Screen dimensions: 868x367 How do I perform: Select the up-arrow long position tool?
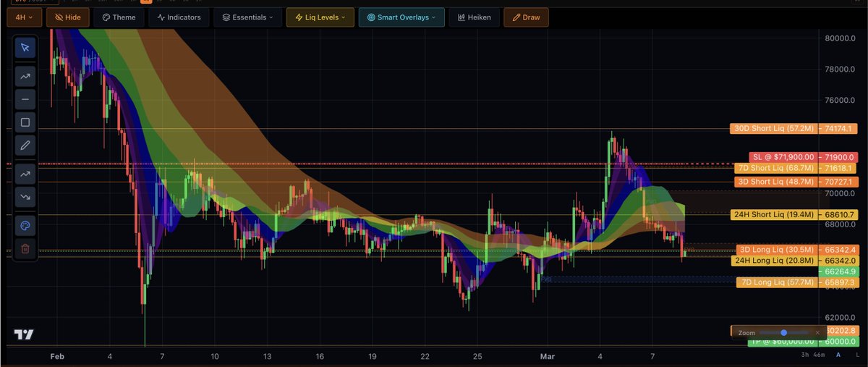coord(25,174)
